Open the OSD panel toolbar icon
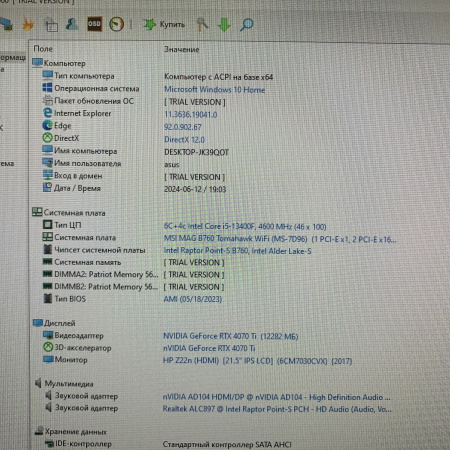This screenshot has height=450, width=450. pos(94,24)
